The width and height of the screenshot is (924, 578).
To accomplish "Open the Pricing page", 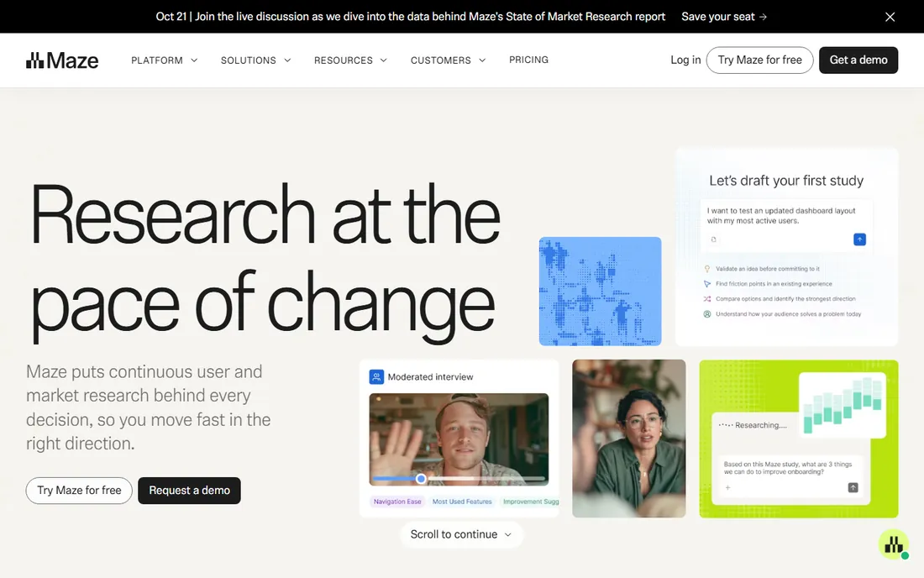I will (x=528, y=60).
